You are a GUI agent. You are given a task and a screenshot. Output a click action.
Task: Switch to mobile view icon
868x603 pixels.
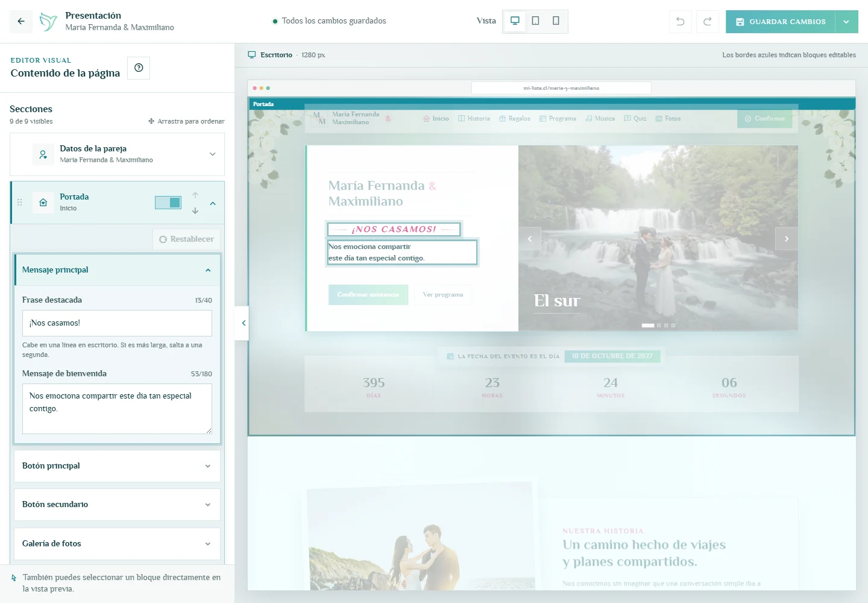click(556, 21)
